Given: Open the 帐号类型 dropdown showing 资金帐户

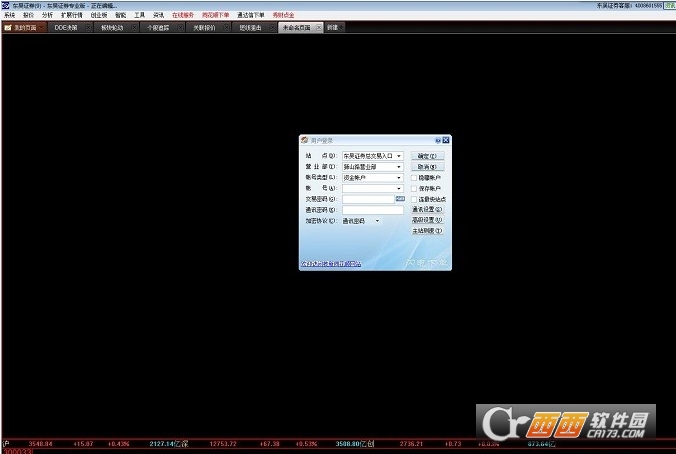Looking at the screenshot, I should tap(399, 178).
